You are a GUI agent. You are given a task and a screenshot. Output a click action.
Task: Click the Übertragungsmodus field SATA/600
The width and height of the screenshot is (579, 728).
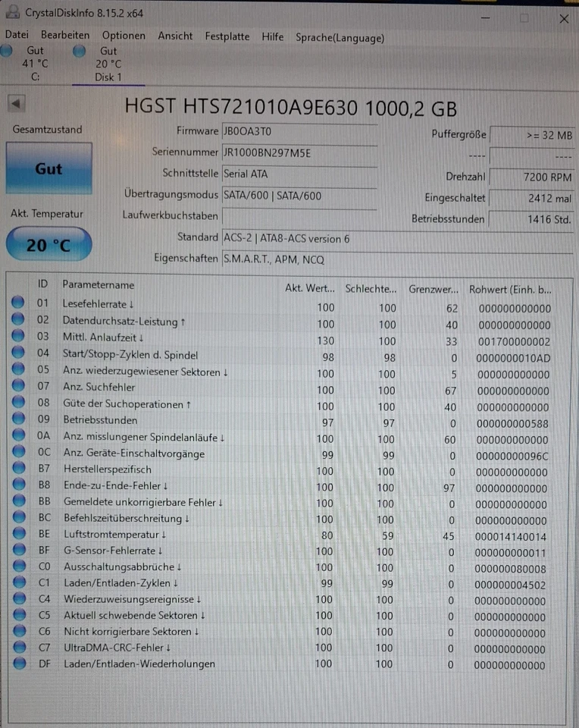[x=299, y=196]
